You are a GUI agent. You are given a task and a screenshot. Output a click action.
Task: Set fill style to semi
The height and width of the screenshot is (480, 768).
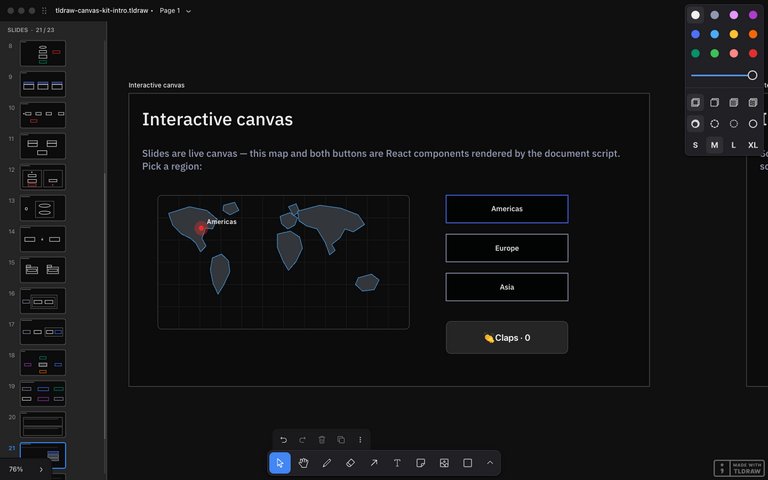(x=715, y=102)
